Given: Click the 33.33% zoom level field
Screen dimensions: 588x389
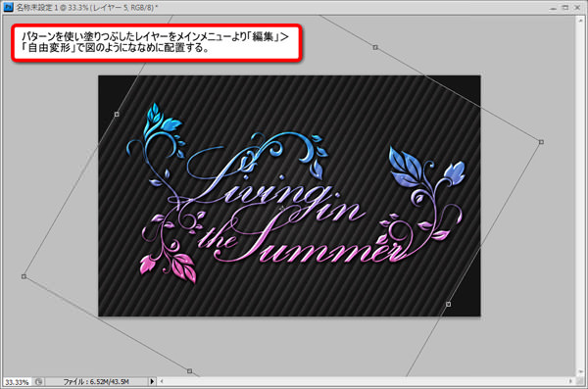Looking at the screenshot, I should [x=17, y=382].
